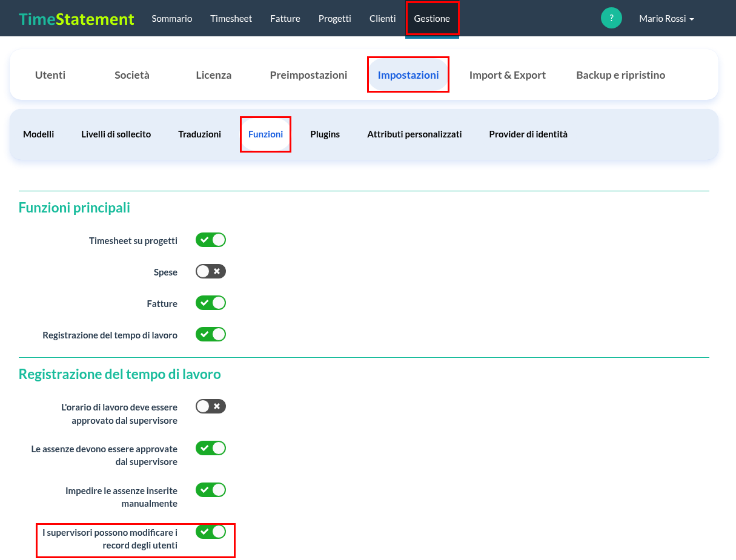Toggle Timesheet su progetti switch
Screen dimensions: 736x560
click(x=211, y=240)
